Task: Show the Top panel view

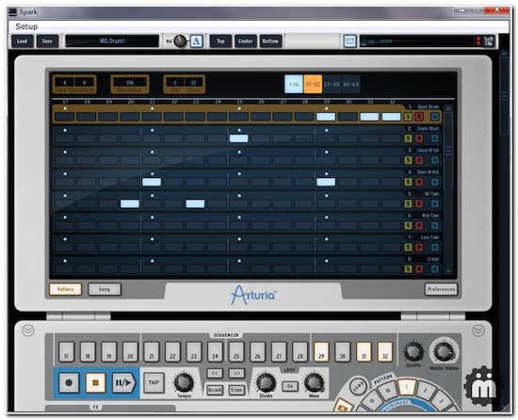Action: [220, 41]
